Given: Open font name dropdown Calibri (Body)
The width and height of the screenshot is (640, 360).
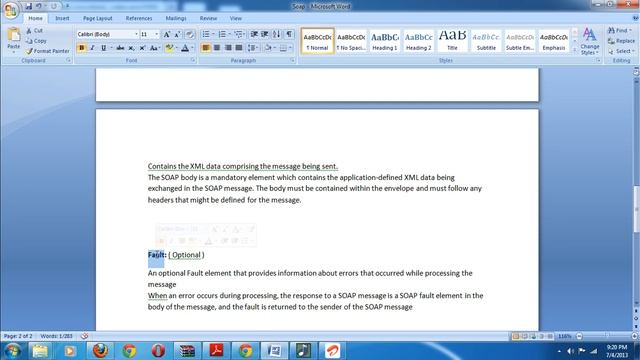Looking at the screenshot, I should (136, 34).
